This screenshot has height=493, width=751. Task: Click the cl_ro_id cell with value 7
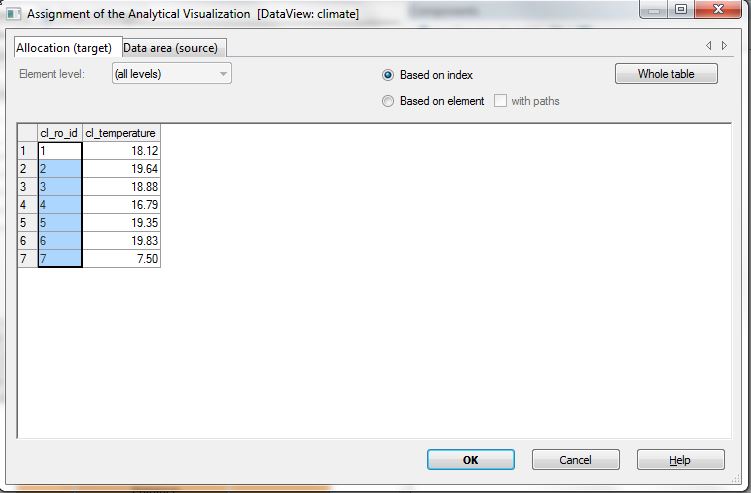coord(60,259)
